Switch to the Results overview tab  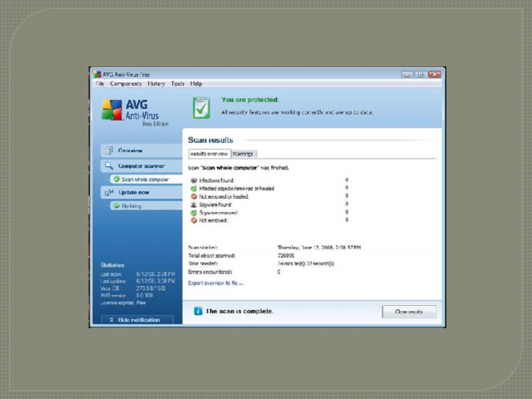(x=209, y=154)
